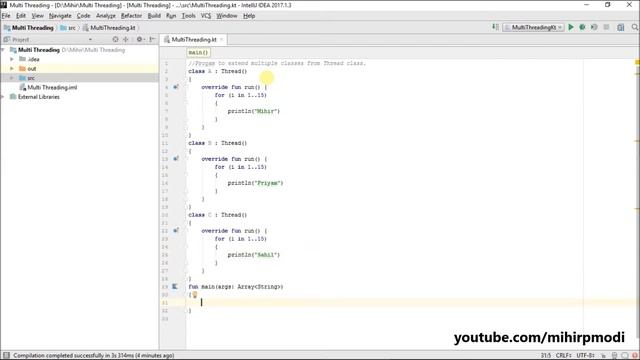
Task: Click the intention light bulb icon
Action: point(195,295)
